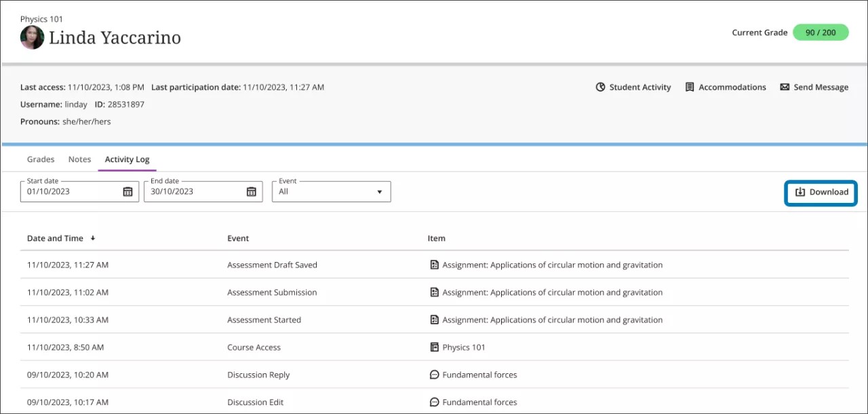Click the assignment icon in the Assessment Draft Saved row

tap(434, 265)
